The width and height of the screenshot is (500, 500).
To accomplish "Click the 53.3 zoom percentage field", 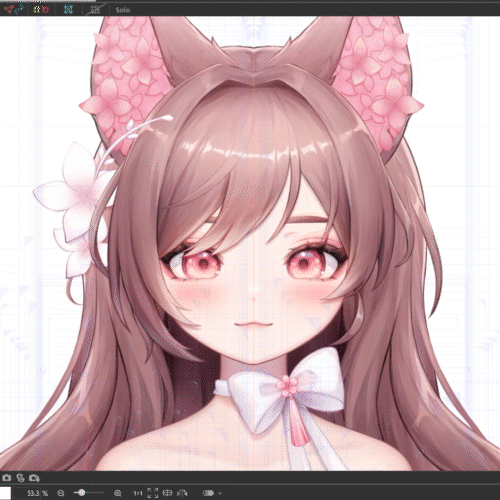I will [x=27, y=493].
